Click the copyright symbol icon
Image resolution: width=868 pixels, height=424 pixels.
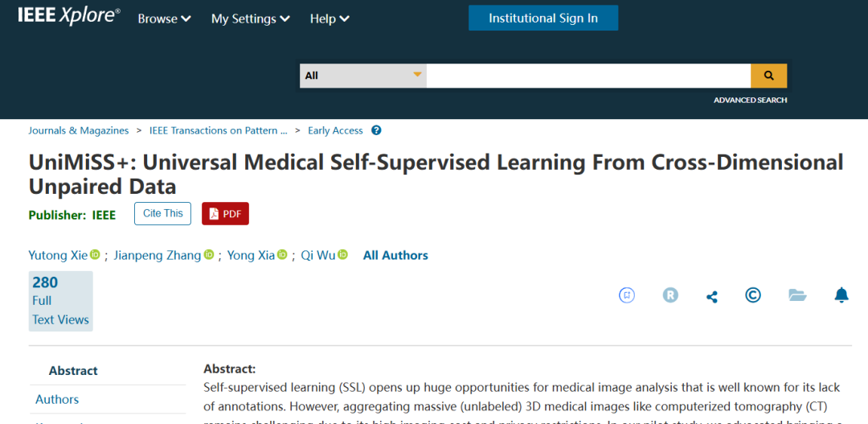click(x=753, y=295)
